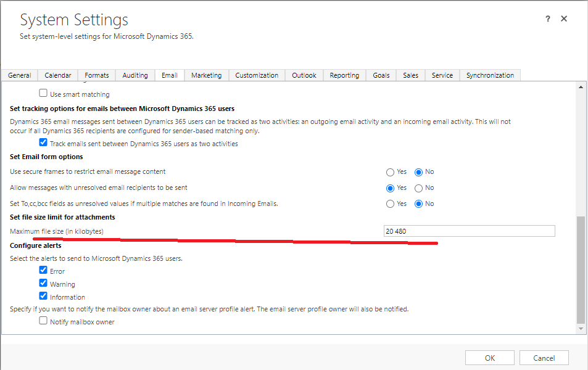The width and height of the screenshot is (588, 370).
Task: Open the help question mark icon
Action: (547, 18)
